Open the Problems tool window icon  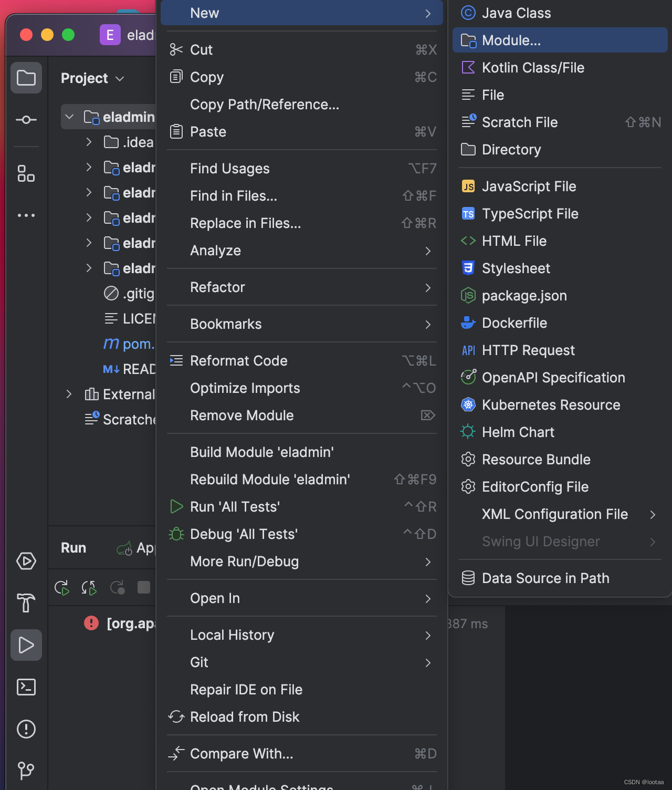pyautogui.click(x=26, y=729)
